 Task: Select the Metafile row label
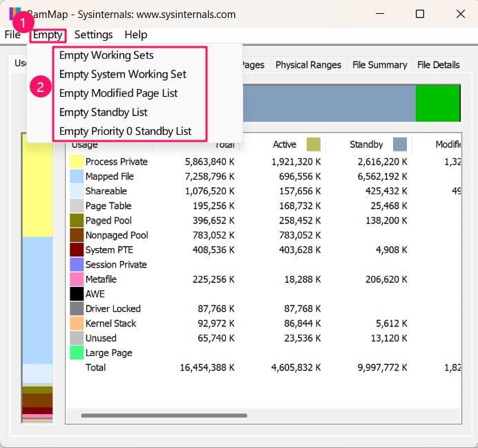pyautogui.click(x=101, y=279)
